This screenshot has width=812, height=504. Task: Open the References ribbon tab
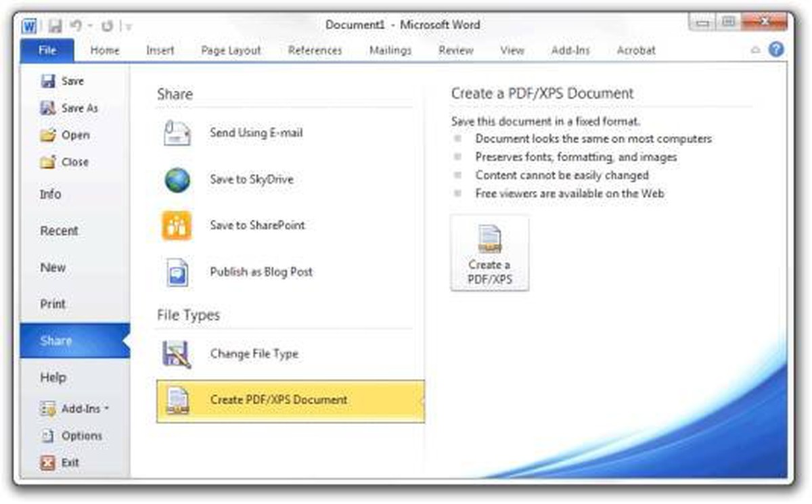pyautogui.click(x=315, y=50)
